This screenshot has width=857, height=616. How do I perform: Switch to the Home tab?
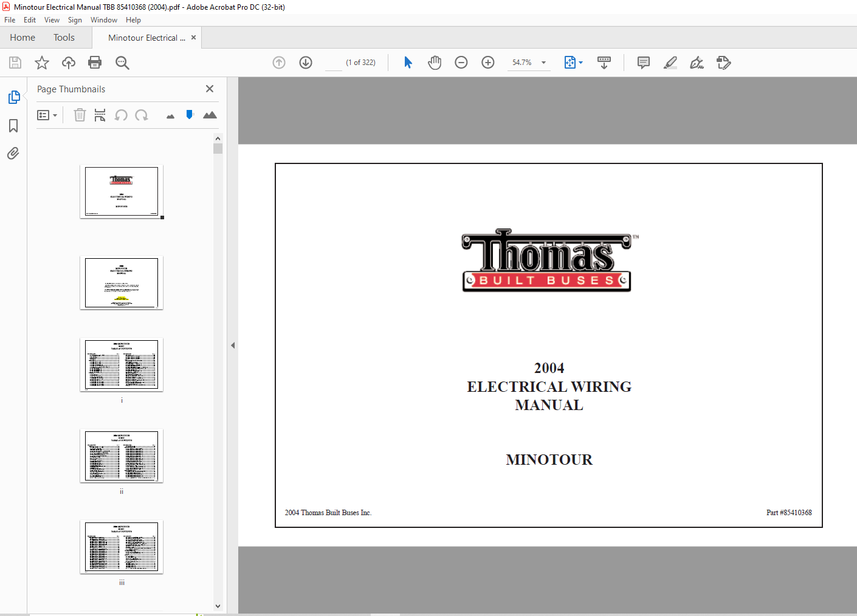point(22,38)
